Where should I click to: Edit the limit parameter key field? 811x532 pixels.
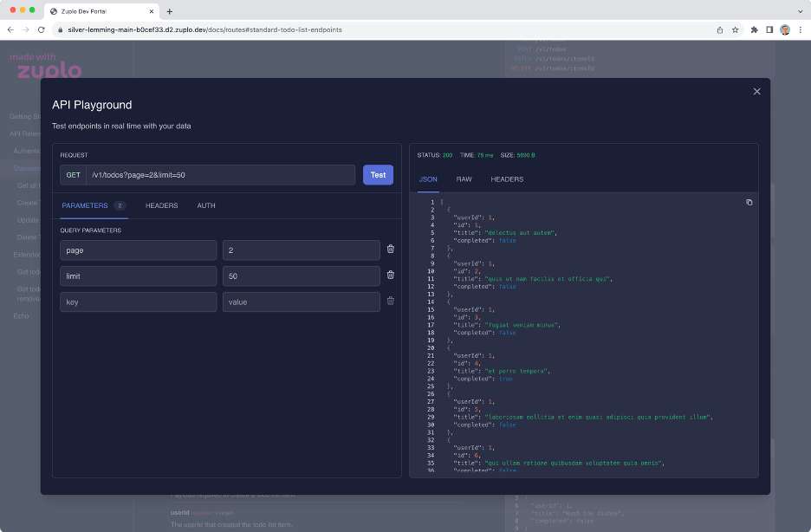point(138,276)
